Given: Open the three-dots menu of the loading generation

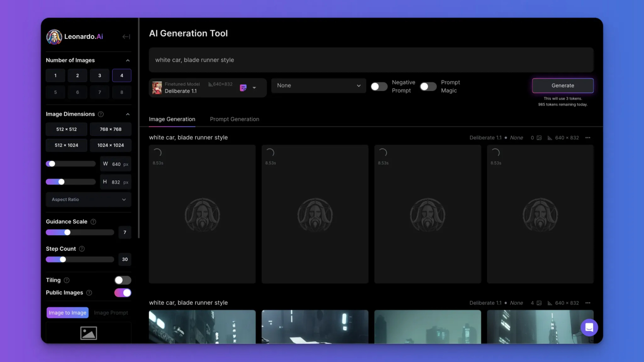Looking at the screenshot, I should click(588, 138).
